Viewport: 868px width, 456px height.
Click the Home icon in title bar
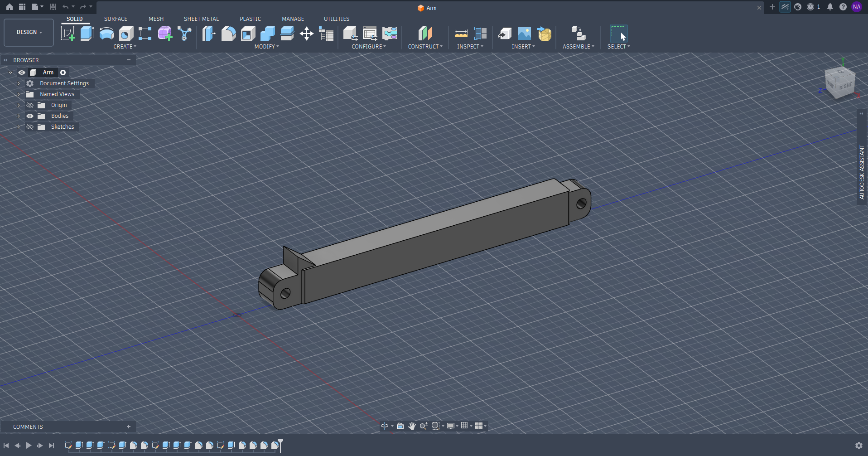9,7
